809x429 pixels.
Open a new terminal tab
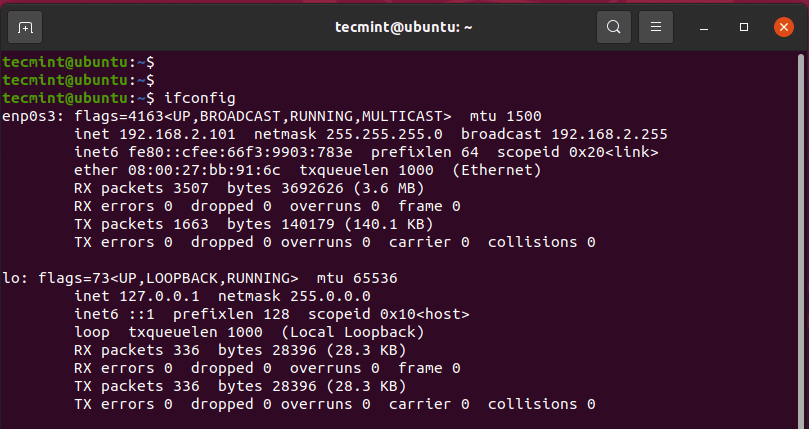pyautogui.click(x=25, y=26)
